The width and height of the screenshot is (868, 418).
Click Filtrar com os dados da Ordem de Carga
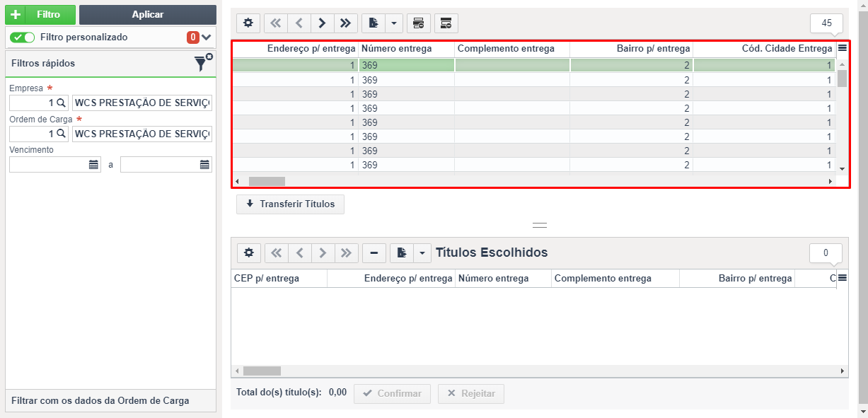tap(100, 400)
